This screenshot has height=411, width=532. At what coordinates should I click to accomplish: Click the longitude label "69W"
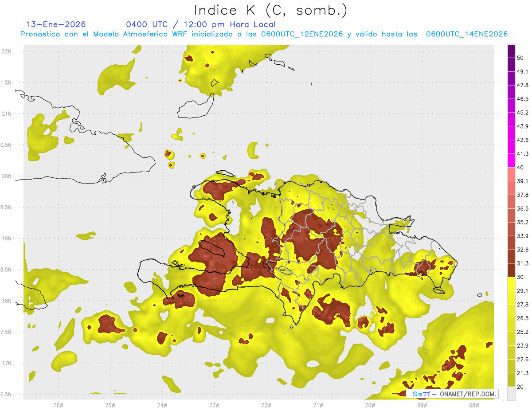pyautogui.click(x=422, y=405)
